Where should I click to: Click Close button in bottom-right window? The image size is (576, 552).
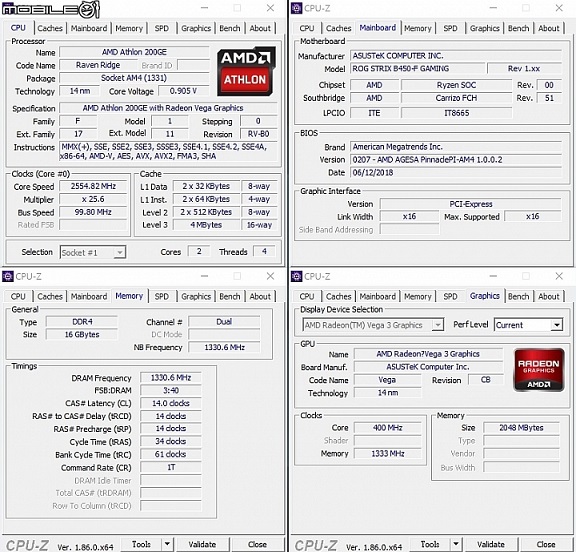pos(546,544)
